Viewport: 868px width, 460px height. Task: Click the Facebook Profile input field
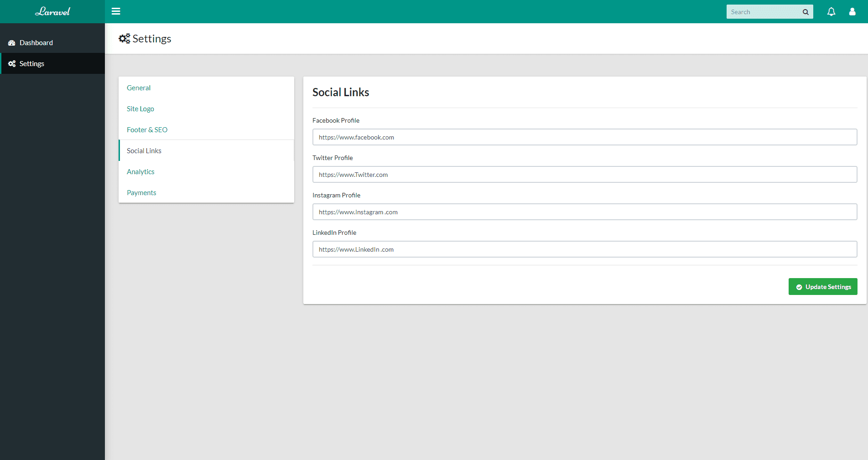pos(584,137)
